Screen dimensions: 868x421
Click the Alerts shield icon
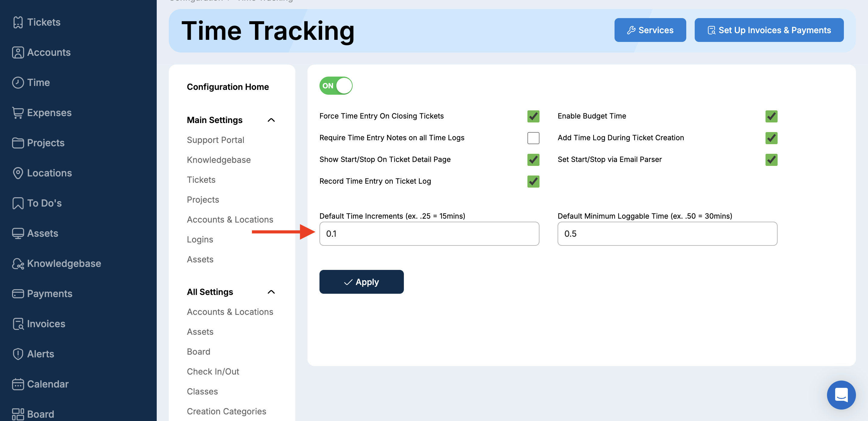17,354
